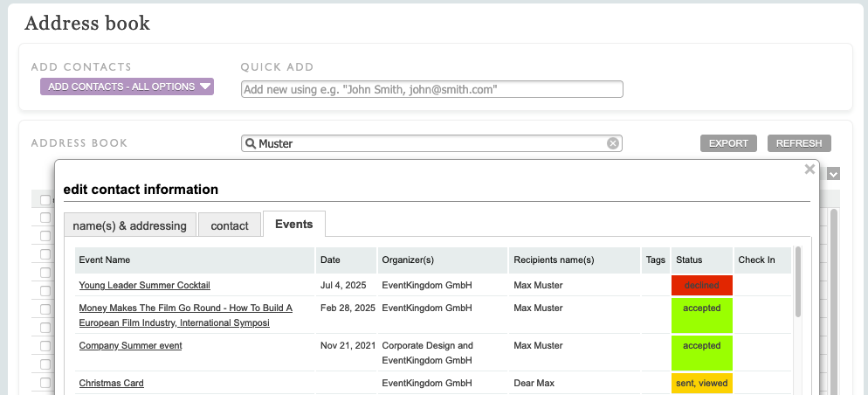Click the white arrow on Add Contacts button

point(205,87)
